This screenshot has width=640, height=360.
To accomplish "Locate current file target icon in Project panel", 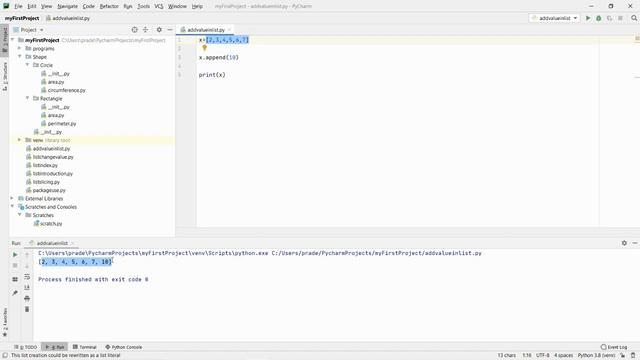I will (135, 30).
